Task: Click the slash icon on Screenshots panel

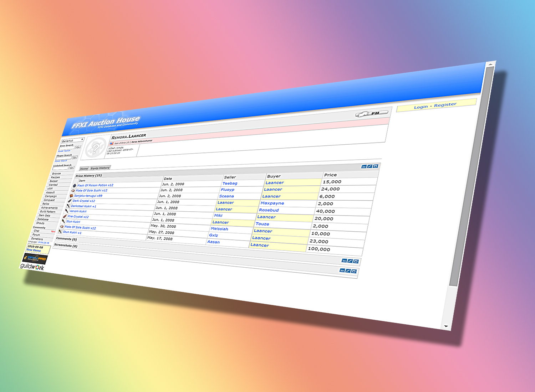Action: tap(348, 270)
